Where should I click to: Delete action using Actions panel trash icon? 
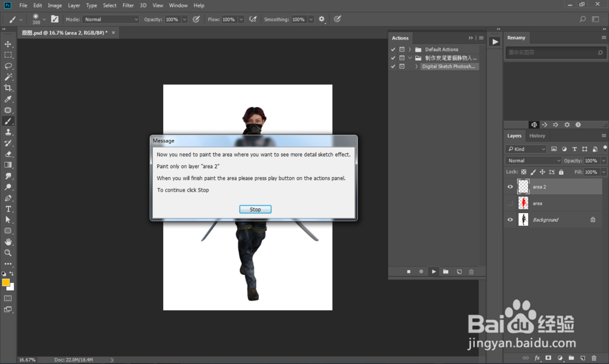[x=471, y=271]
